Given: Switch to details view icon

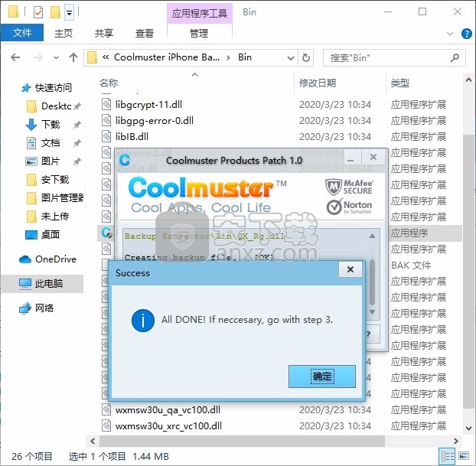Looking at the screenshot, I should click(448, 456).
